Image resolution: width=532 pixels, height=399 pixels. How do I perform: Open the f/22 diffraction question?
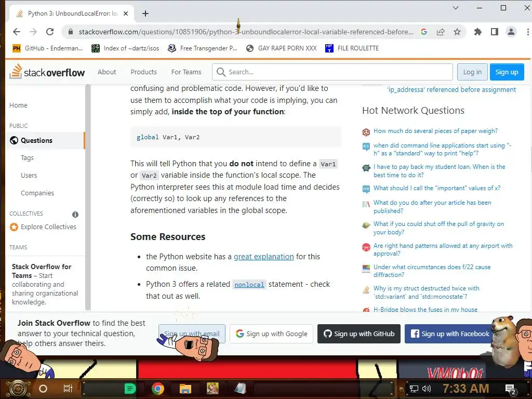click(x=432, y=271)
